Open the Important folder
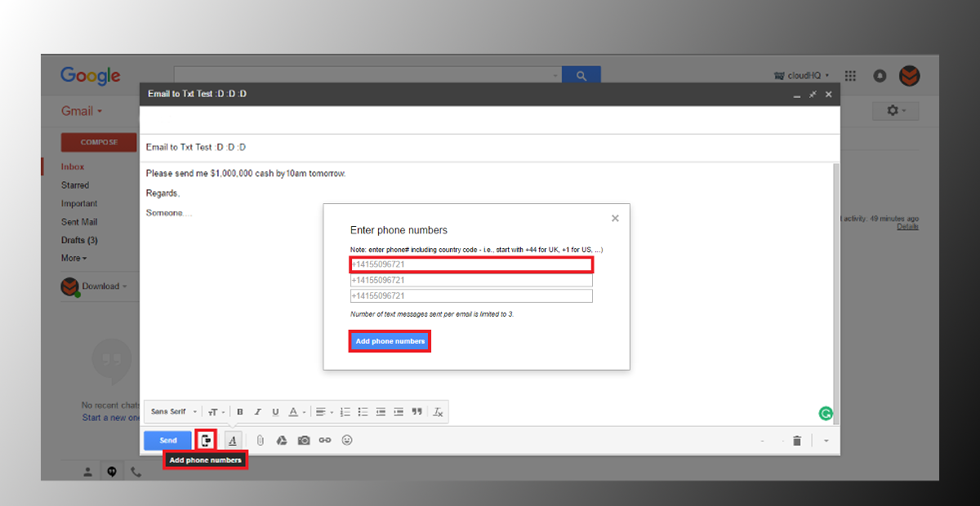Screen dimensions: 980x506 [x=79, y=204]
